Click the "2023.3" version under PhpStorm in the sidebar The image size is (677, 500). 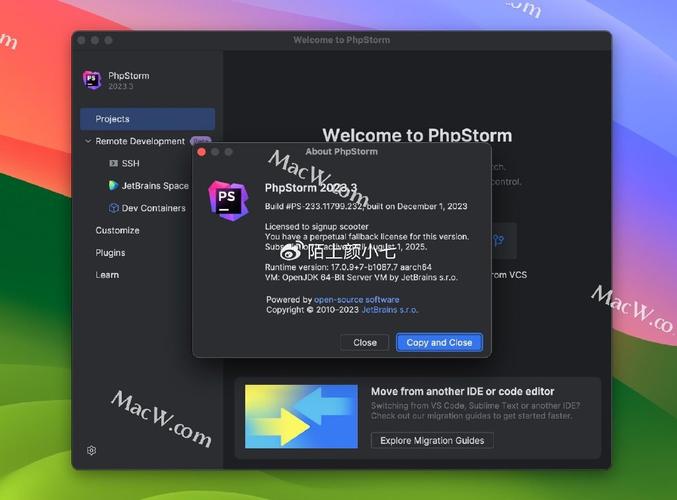point(121,86)
